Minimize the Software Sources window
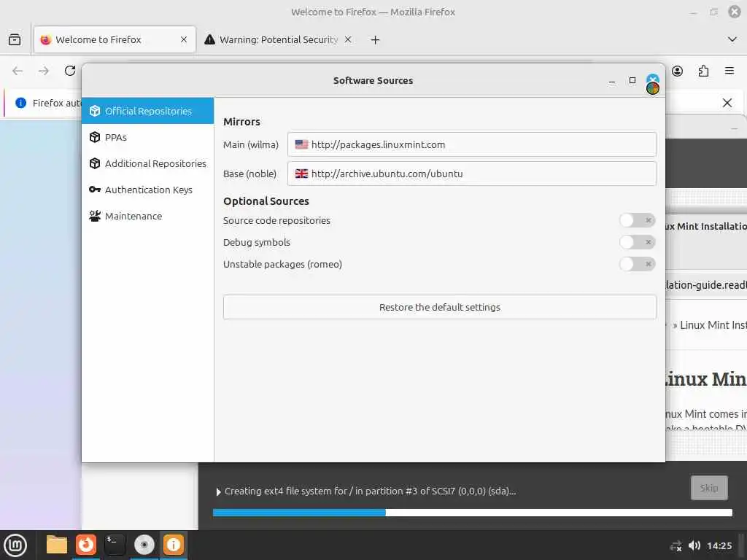 [612, 81]
